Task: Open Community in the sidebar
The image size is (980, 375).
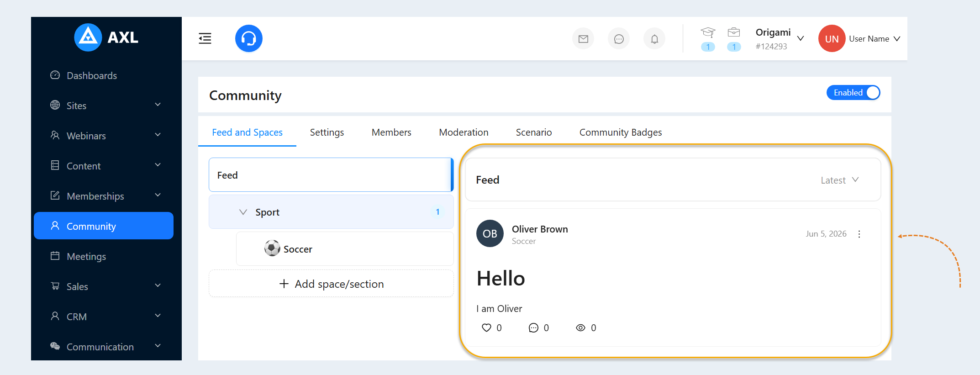Action: tap(104, 226)
